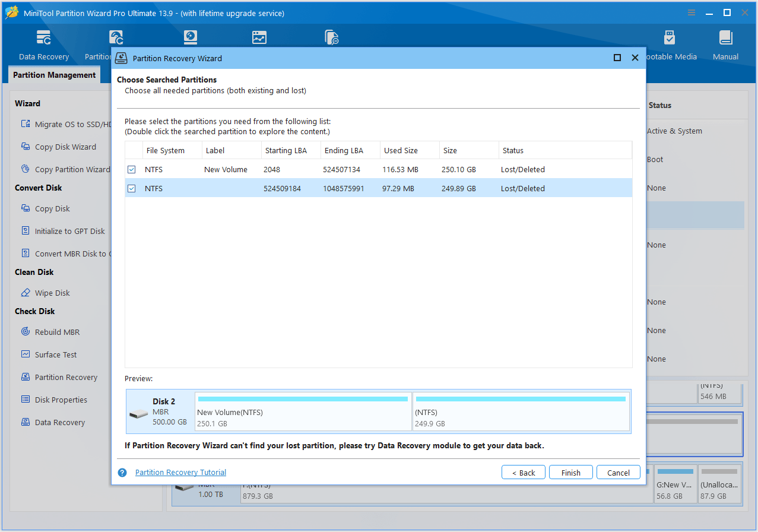The width and height of the screenshot is (758, 532).
Task: Click the 524509184 starting LBA cell
Action: point(283,188)
